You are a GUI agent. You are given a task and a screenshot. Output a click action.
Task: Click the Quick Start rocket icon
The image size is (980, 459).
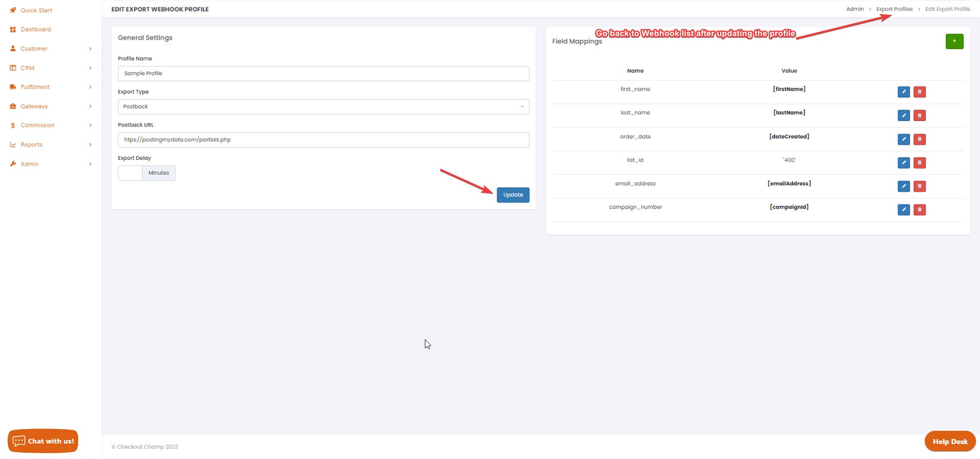click(x=11, y=10)
